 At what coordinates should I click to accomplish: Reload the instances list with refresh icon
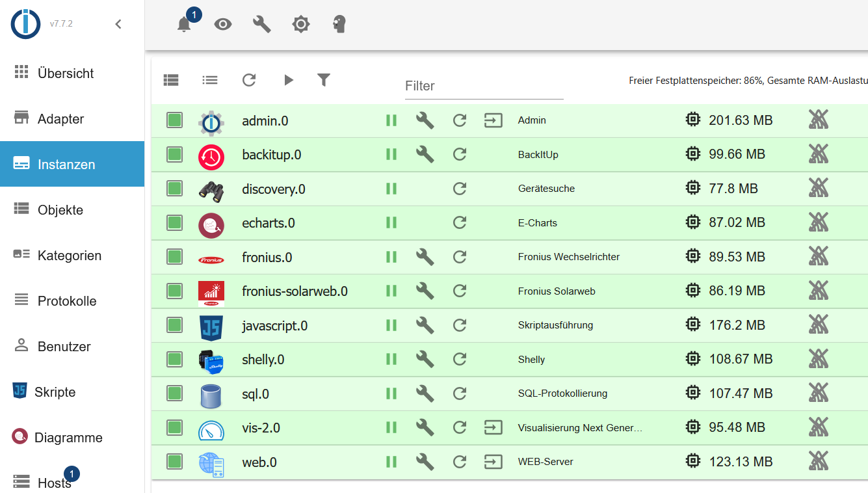click(249, 80)
